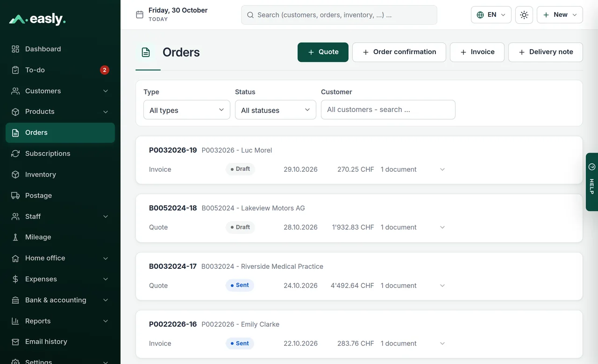598x364 pixels.
Task: Click Sent status on Emily Clarke order
Action: click(240, 343)
